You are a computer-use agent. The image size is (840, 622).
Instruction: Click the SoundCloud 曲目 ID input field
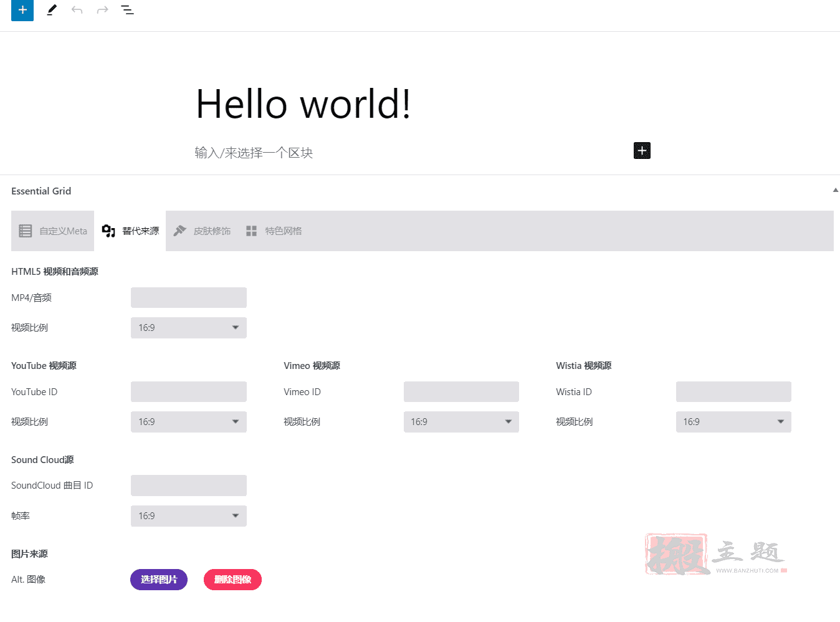[x=189, y=486]
